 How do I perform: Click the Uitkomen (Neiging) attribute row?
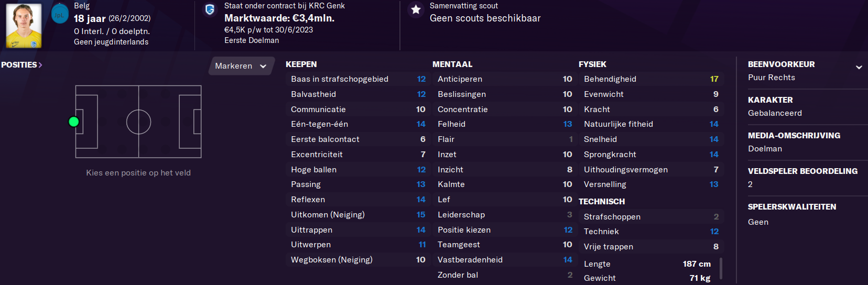pyautogui.click(x=358, y=215)
